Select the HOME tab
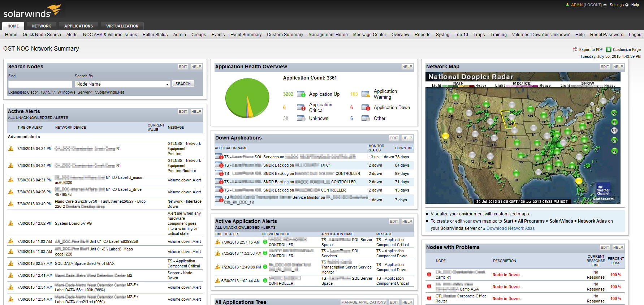 pos(13,26)
